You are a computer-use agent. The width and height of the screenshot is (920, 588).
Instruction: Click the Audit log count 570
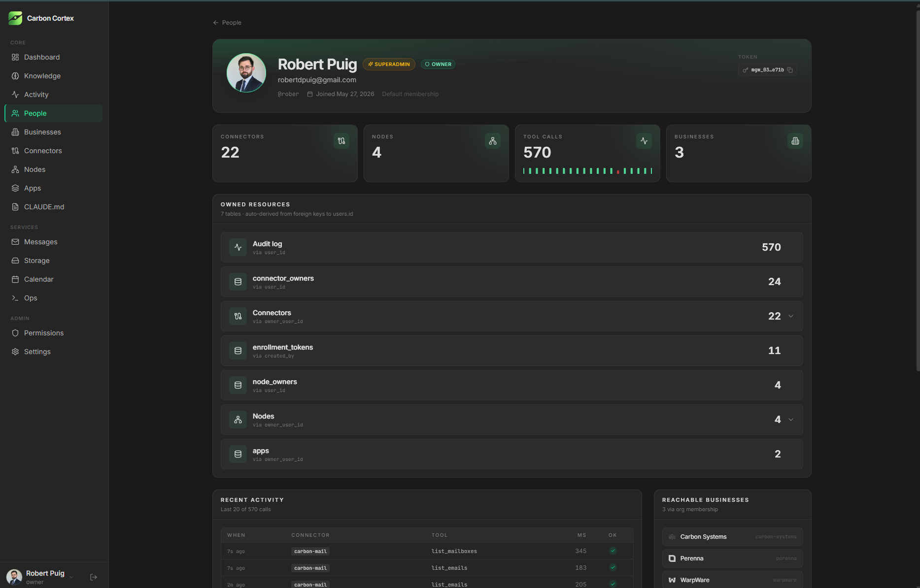(771, 247)
